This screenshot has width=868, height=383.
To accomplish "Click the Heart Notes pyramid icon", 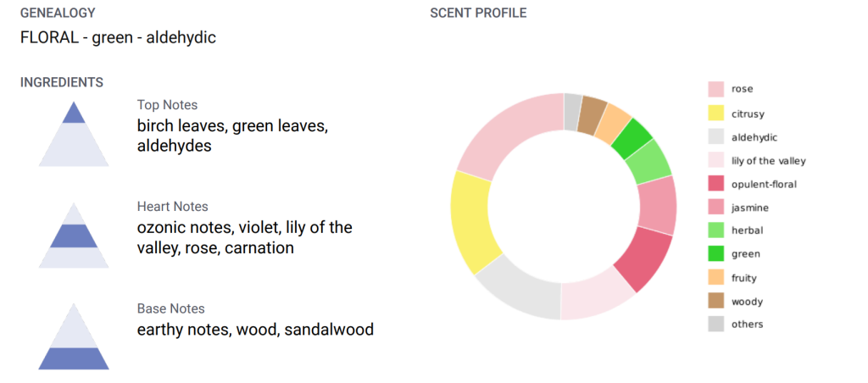I will click(73, 236).
